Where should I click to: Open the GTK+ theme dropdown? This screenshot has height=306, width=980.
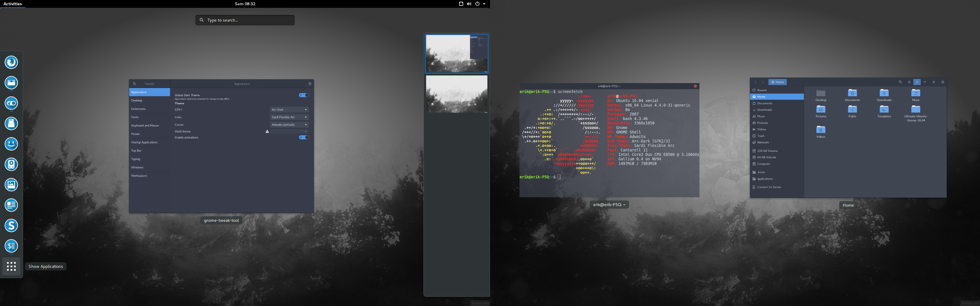pos(289,110)
